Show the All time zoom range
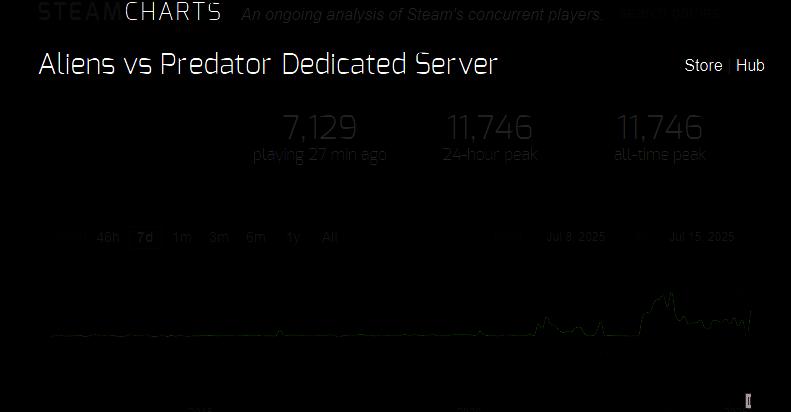The image size is (791, 412). coord(329,237)
